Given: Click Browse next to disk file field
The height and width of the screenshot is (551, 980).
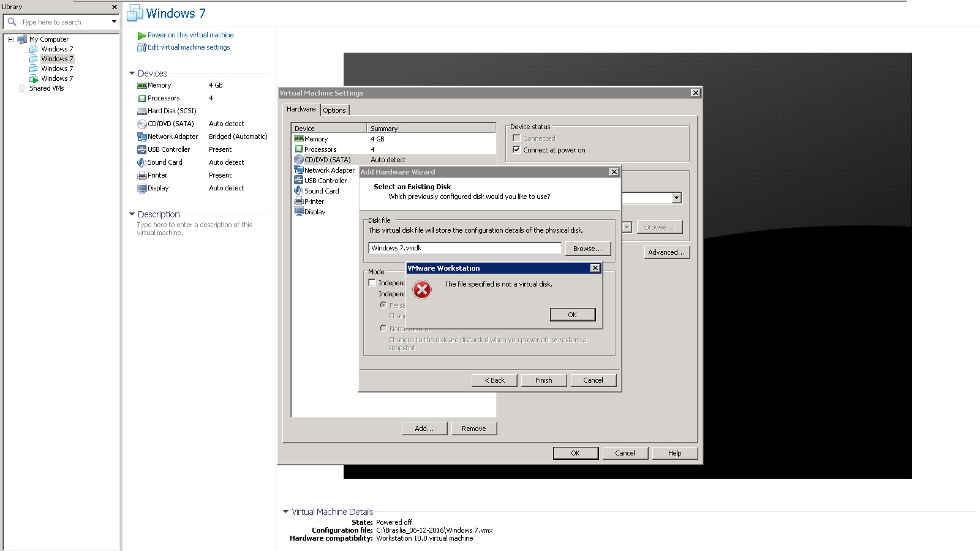Looking at the screenshot, I should 587,249.
